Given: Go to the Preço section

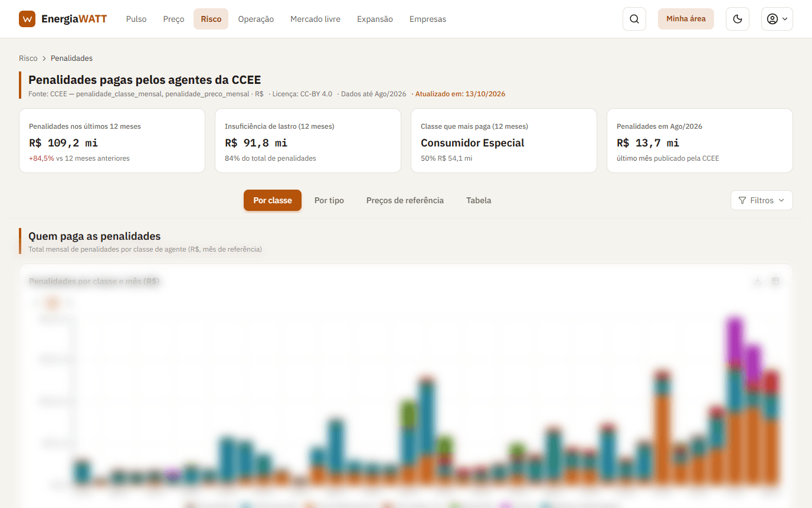Looking at the screenshot, I should [x=173, y=19].
